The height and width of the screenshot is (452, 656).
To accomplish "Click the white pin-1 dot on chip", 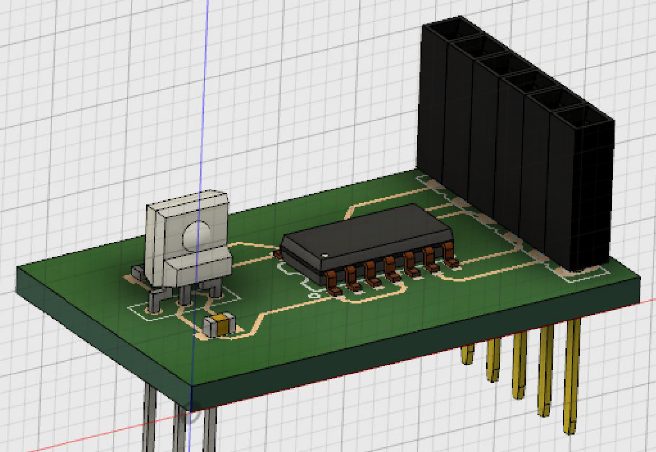I will (324, 254).
